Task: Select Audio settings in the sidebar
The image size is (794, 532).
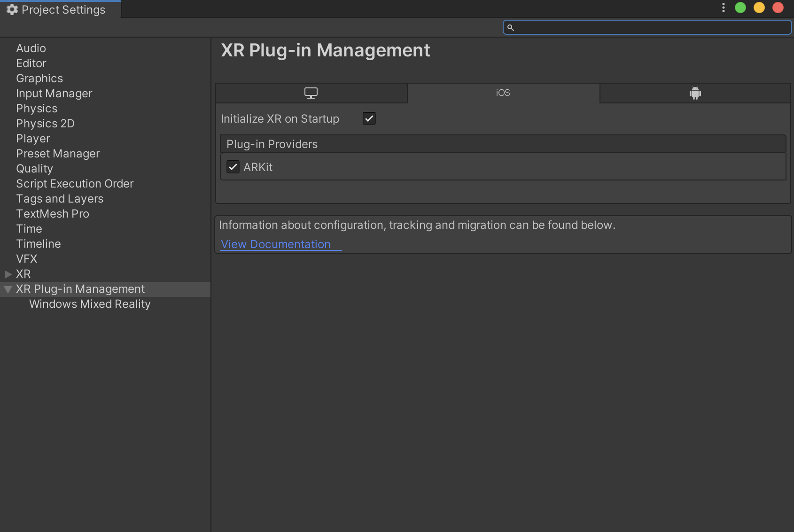Action: tap(31, 48)
